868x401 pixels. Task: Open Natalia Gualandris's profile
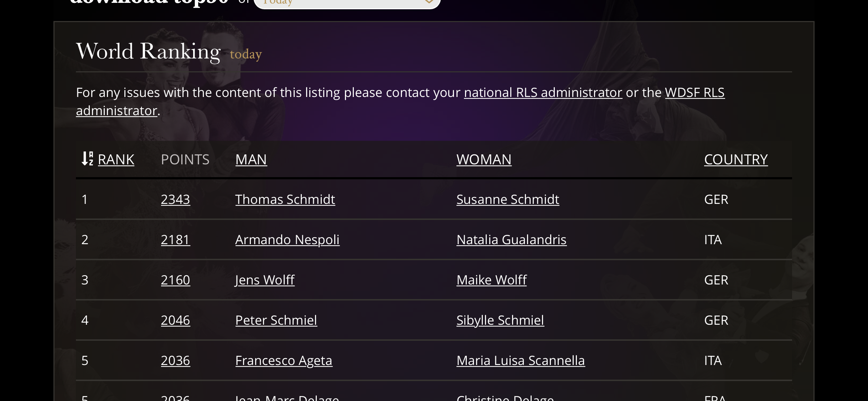click(x=511, y=240)
